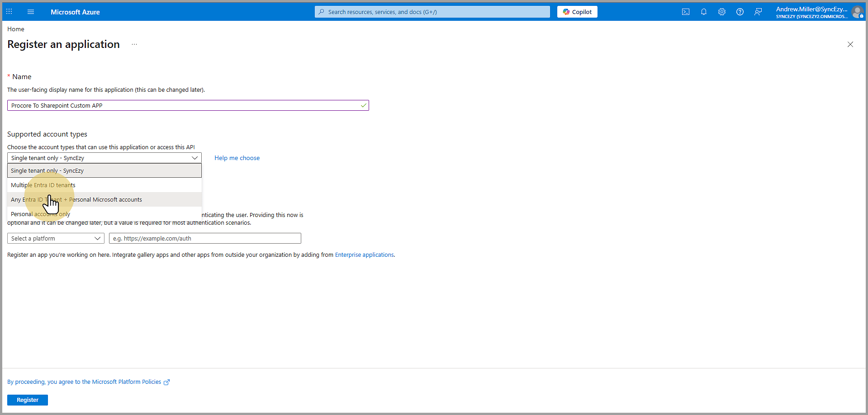Choose Single tenant only - SyncEzy option

(x=104, y=171)
